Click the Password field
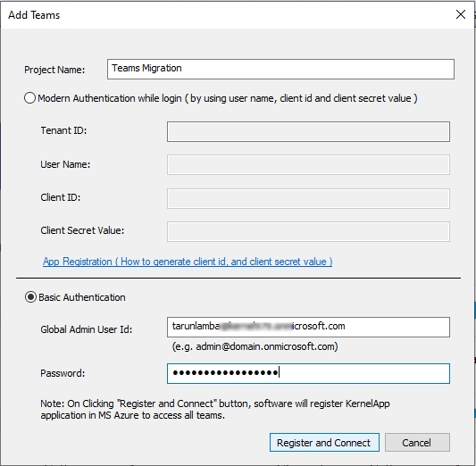This screenshot has height=466, width=476. click(x=308, y=373)
